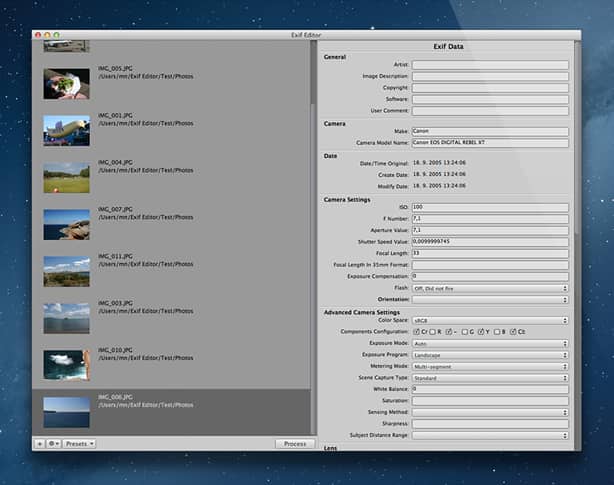Select the IMG_001.JPG photo thumbnail
This screenshot has height=485, width=614.
point(66,130)
